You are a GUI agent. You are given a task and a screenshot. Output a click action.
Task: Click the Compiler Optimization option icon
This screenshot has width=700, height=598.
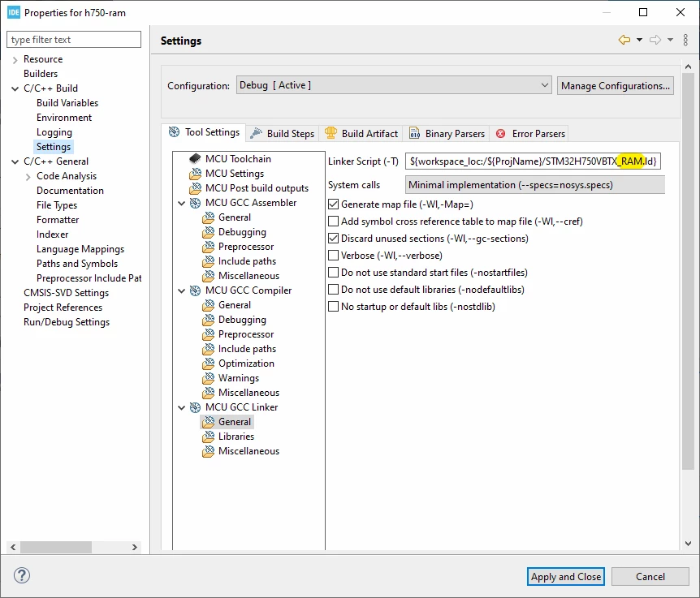click(x=208, y=364)
